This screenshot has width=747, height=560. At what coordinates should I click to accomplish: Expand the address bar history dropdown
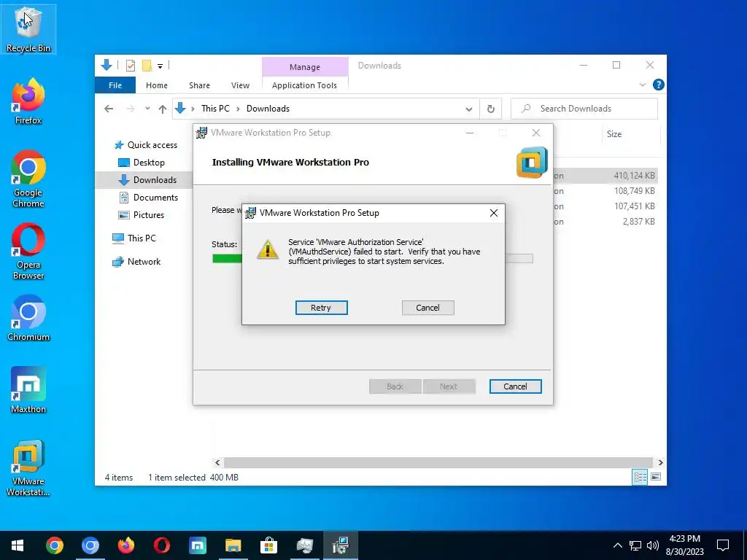pyautogui.click(x=469, y=109)
